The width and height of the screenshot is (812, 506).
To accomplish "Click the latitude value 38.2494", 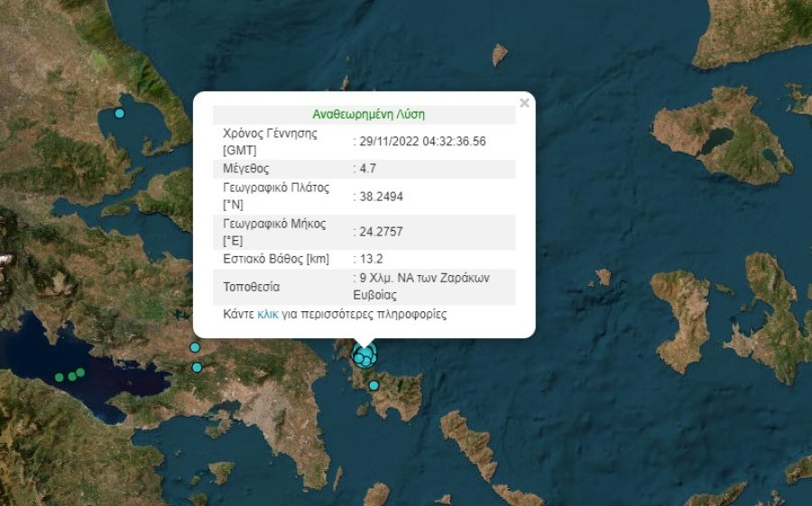I will [x=381, y=197].
